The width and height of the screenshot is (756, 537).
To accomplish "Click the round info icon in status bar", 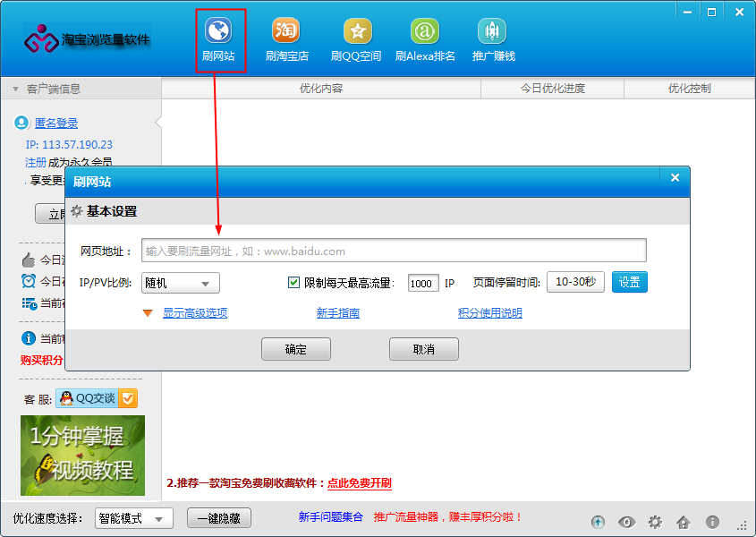I will click(x=712, y=522).
